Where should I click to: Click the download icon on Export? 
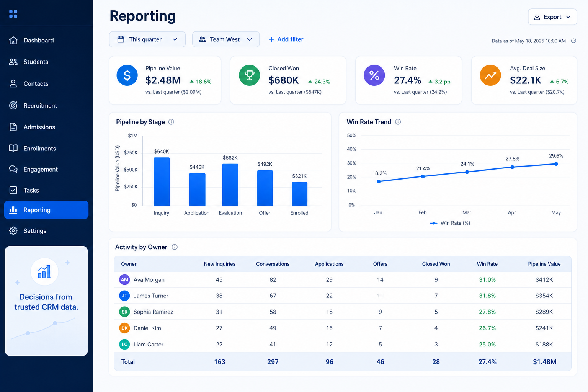(537, 17)
